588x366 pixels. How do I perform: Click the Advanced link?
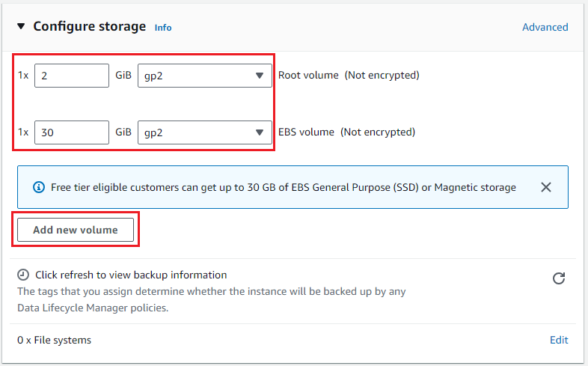point(545,27)
